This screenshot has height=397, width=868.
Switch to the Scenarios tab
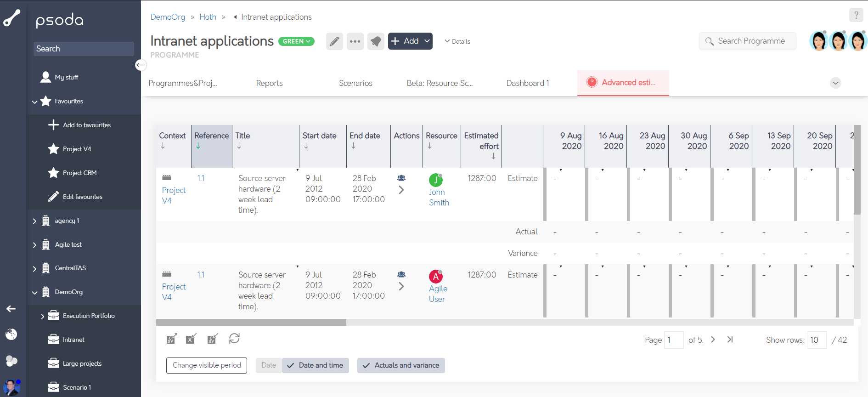click(355, 83)
